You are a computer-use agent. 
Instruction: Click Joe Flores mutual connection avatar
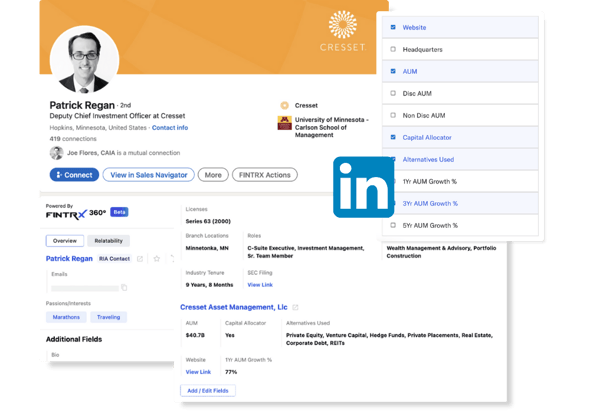click(56, 153)
